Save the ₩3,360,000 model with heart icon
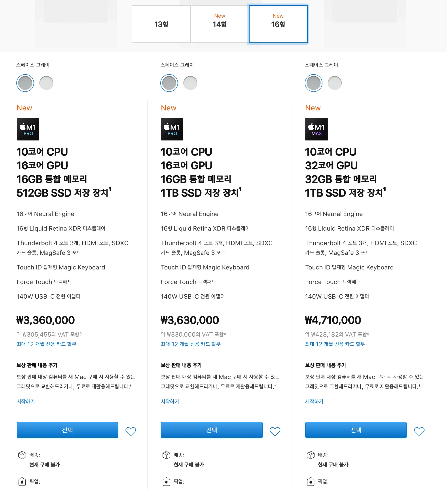This screenshot has height=504, width=447. click(x=131, y=431)
